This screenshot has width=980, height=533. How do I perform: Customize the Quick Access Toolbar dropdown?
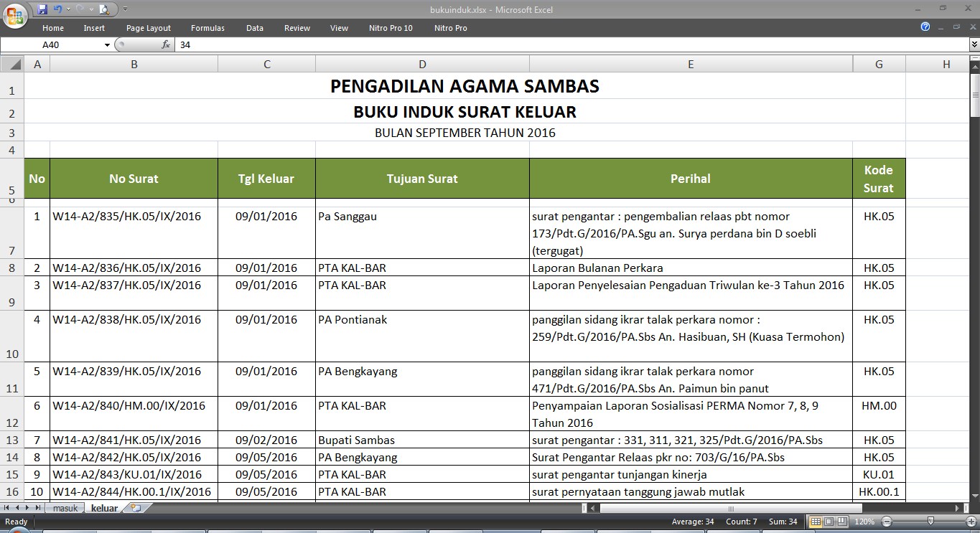point(125,10)
